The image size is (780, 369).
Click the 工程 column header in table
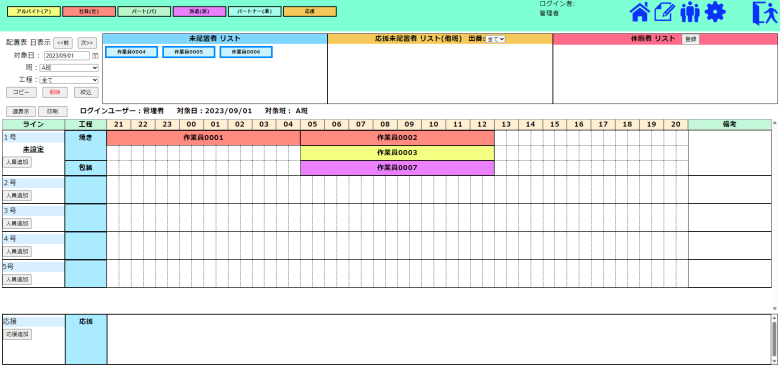[86, 124]
